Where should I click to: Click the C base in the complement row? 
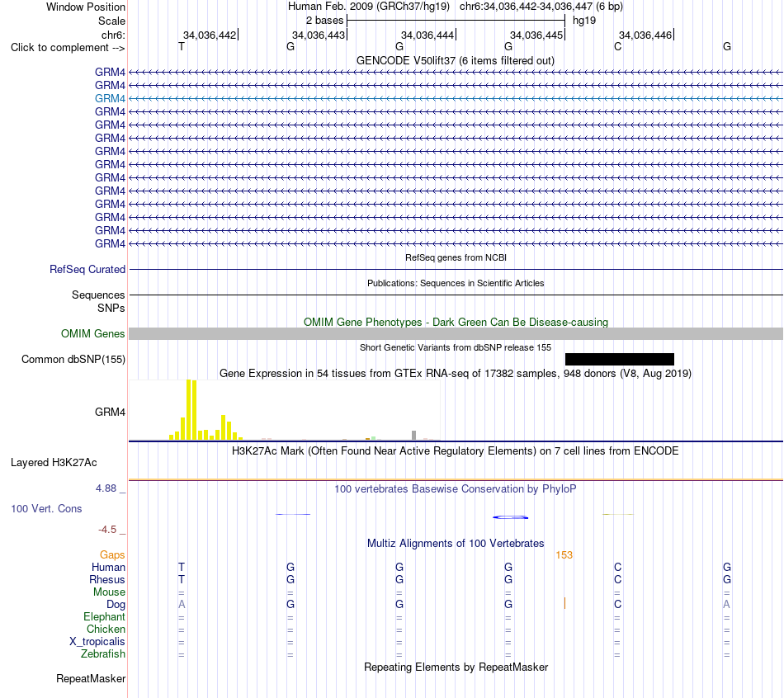[617, 46]
